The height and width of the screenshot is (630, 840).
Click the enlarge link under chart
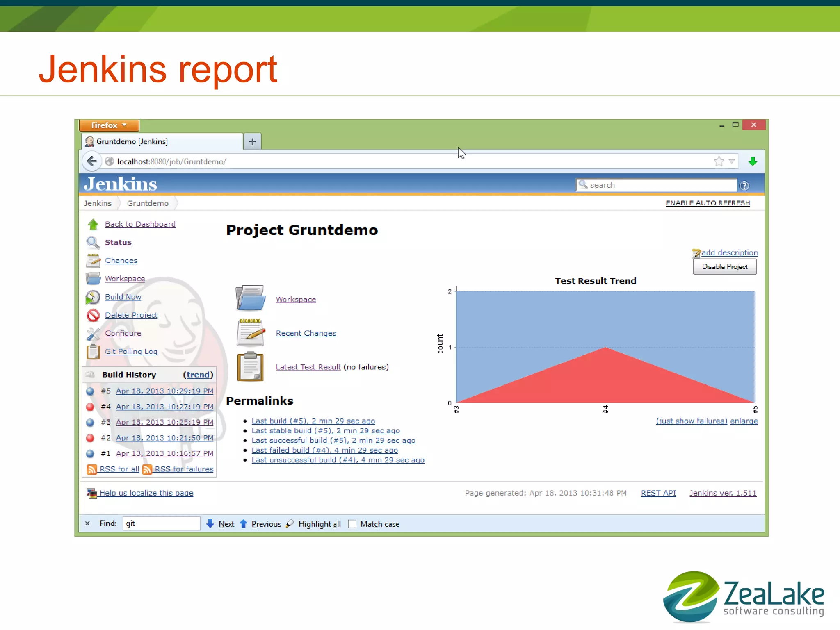[744, 421]
